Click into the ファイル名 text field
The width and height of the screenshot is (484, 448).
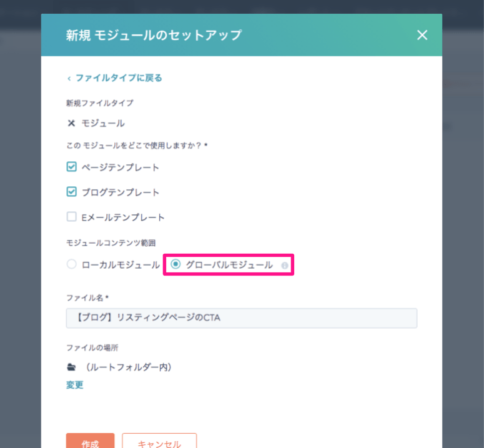[x=241, y=318]
